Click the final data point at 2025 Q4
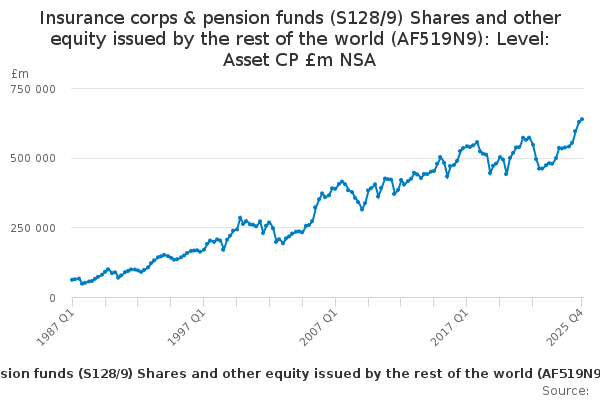The width and height of the screenshot is (600, 400). (582, 119)
